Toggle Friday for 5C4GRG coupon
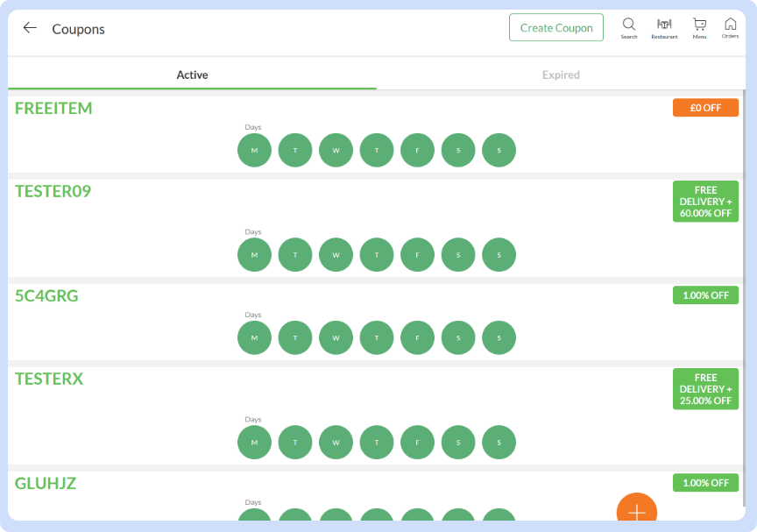Screen dimensions: 757x532 pos(417,337)
